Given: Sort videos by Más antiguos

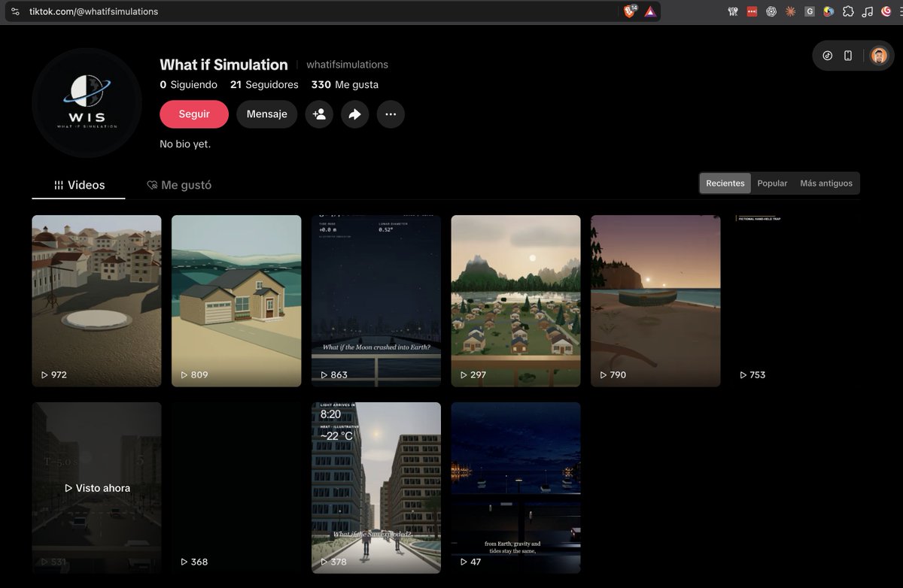Looking at the screenshot, I should pos(826,183).
